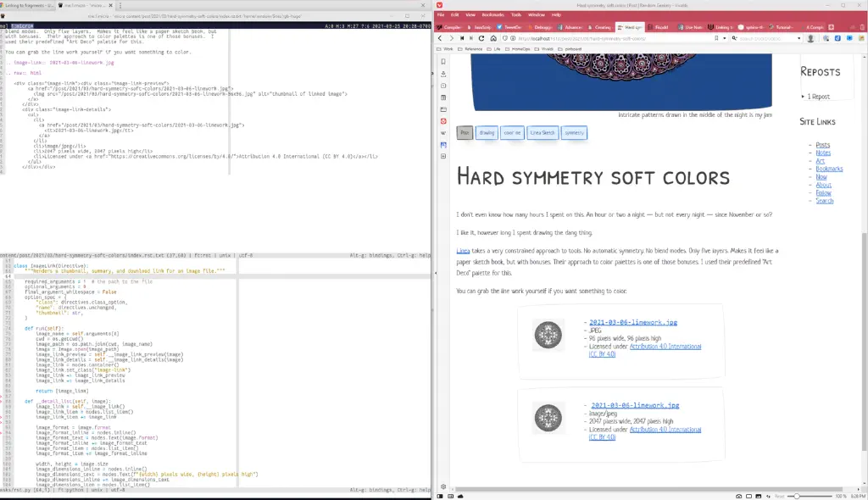
Task: Expand the address bar dropdown arrow
Action: (x=724, y=38)
